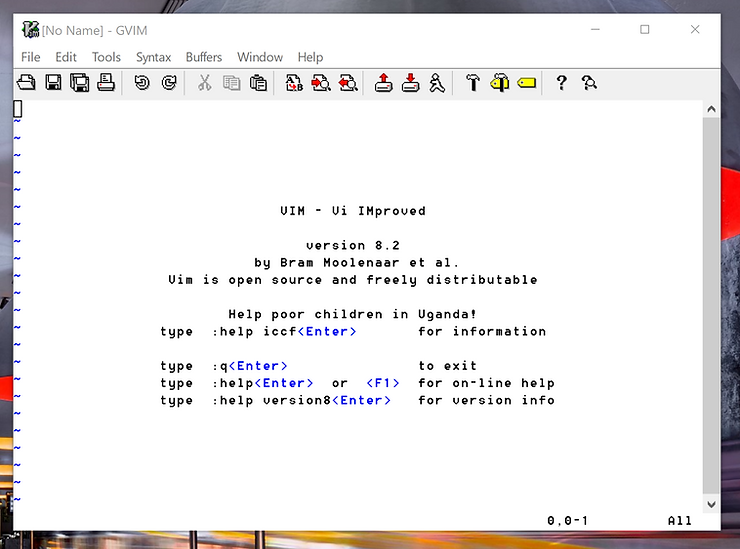This screenshot has width=740, height=549.
Task: Click the scrollbar up arrow
Action: click(x=711, y=109)
